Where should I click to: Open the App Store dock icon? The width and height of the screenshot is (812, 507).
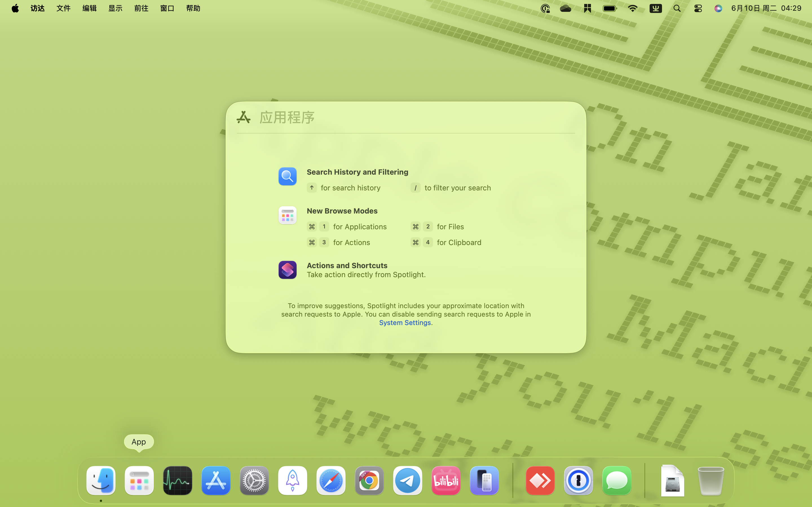(x=216, y=480)
